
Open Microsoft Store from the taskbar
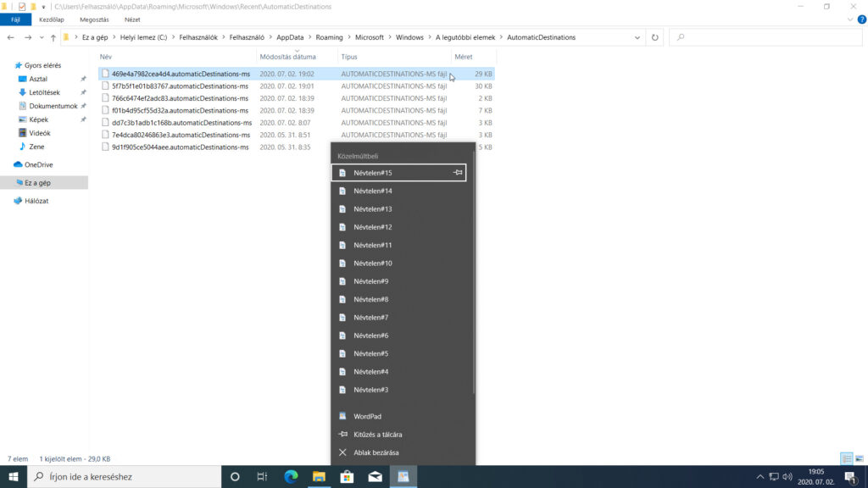tap(347, 476)
